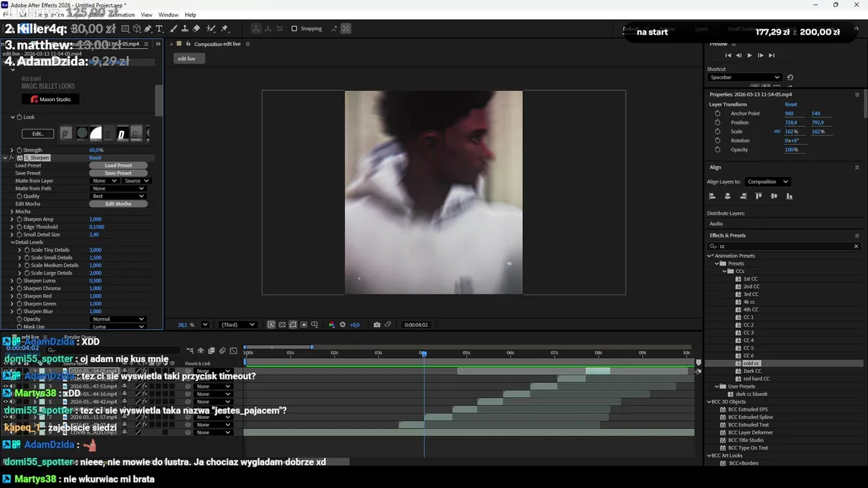Image resolution: width=868 pixels, height=488 pixels.
Task: Open Align Layers to Composition dropdown
Action: coord(768,182)
